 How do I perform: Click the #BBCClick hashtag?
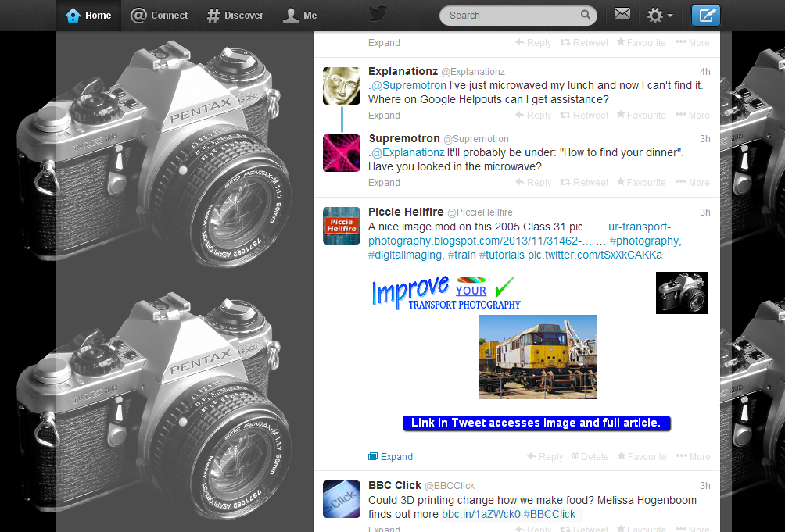[550, 514]
